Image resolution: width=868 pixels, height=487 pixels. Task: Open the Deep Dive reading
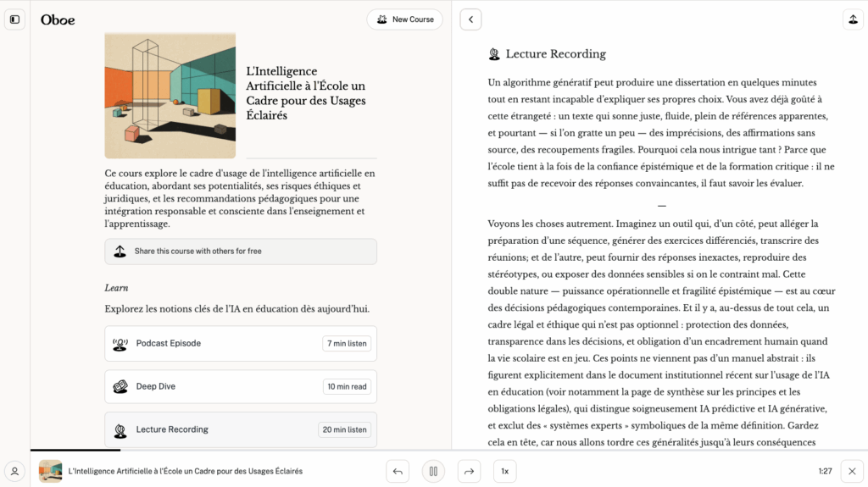click(241, 386)
